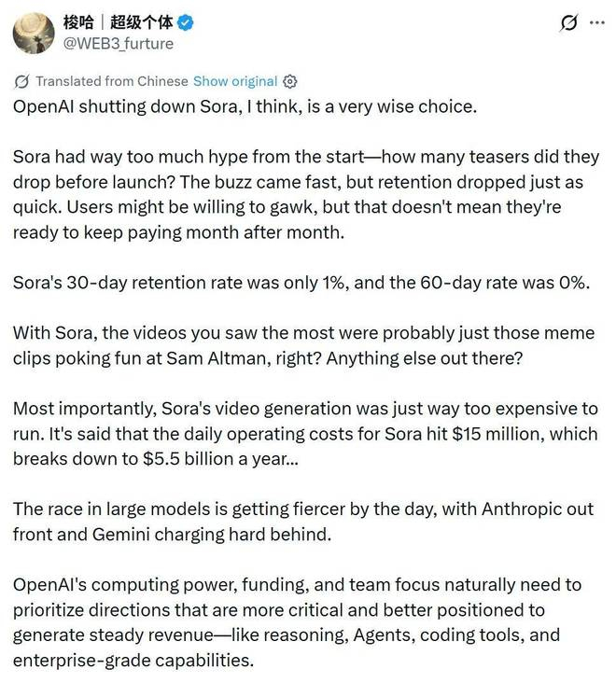Click the 'Translated from Chinese' label
The width and height of the screenshot is (616, 683).
tap(111, 81)
